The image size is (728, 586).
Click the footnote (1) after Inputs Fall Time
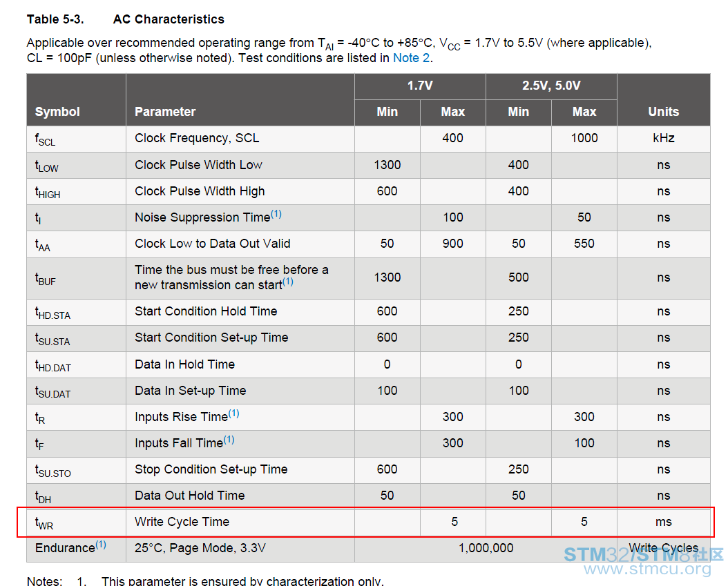[x=229, y=440]
